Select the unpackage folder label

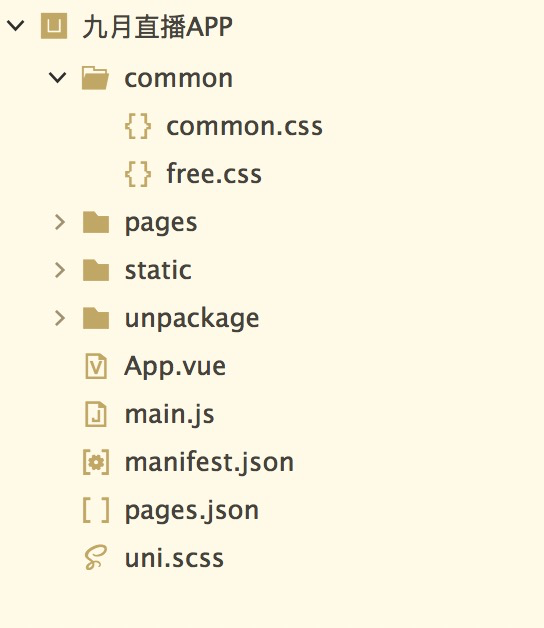tap(192, 319)
